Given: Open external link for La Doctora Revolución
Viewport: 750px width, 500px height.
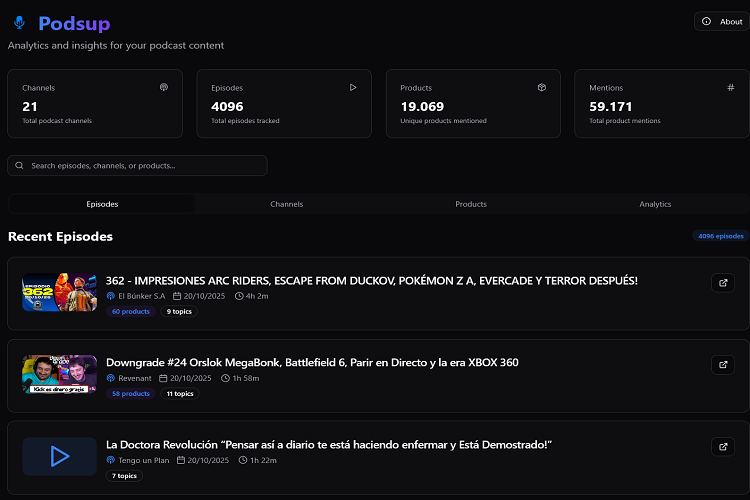Looking at the screenshot, I should [x=722, y=447].
